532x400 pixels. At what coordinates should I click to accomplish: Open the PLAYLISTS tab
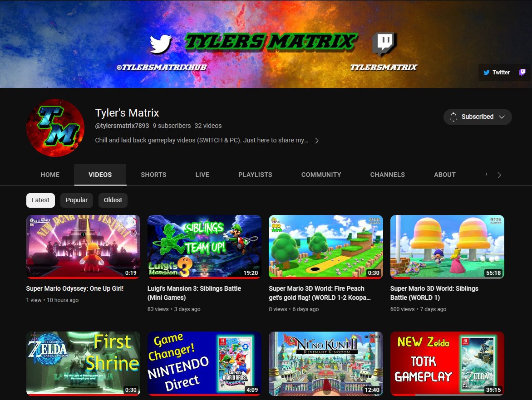[255, 175]
